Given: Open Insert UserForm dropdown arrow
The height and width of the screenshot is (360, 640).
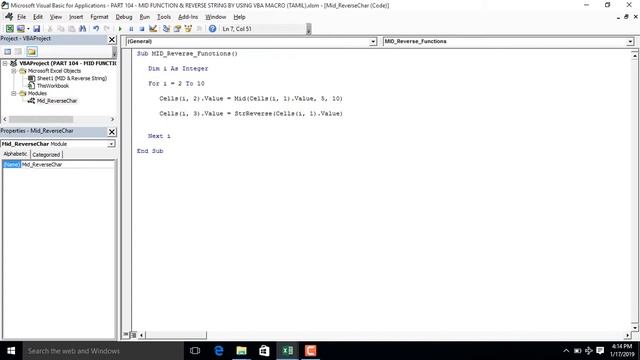Looking at the screenshot, I should pos(28,29).
